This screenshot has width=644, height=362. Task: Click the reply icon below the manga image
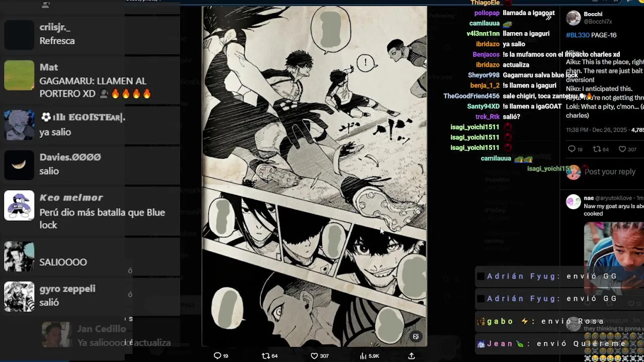pyautogui.click(x=217, y=355)
